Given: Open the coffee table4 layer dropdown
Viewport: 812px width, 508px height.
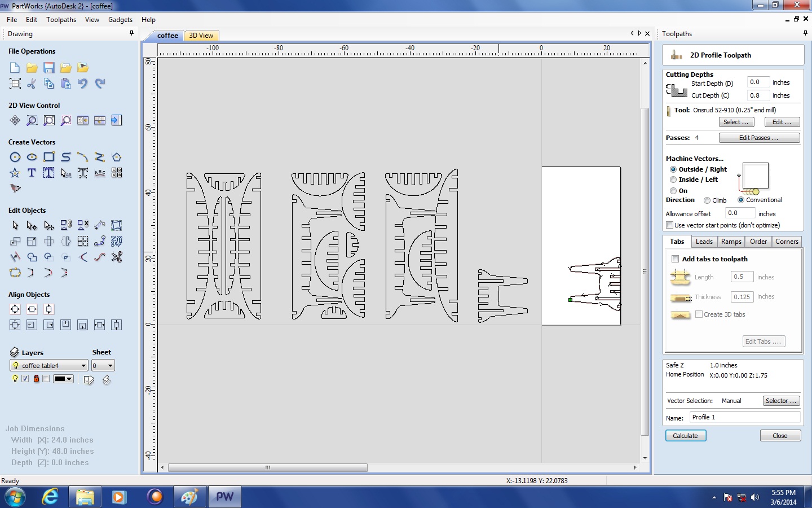Looking at the screenshot, I should pyautogui.click(x=49, y=366).
